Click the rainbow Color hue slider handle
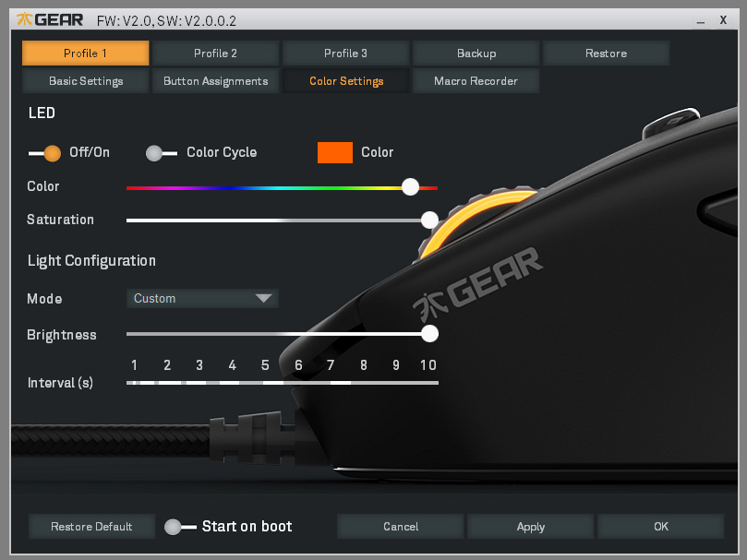This screenshot has height=560, width=747. (x=410, y=187)
